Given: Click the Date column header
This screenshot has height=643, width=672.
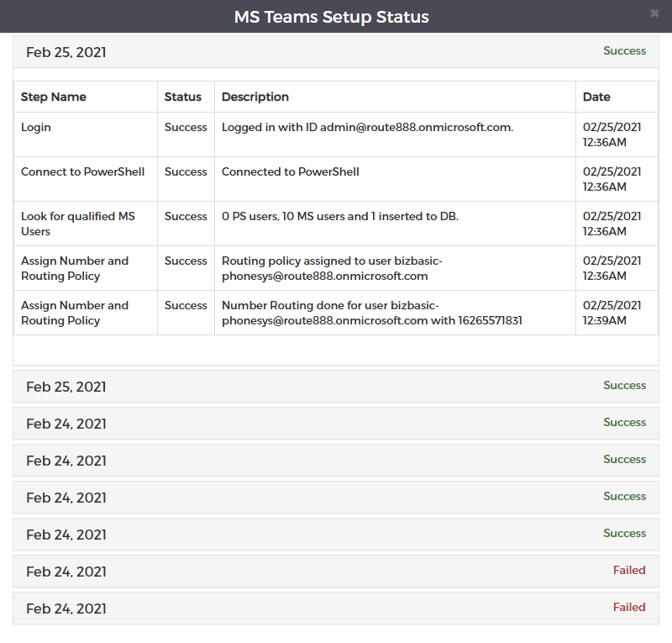Looking at the screenshot, I should pyautogui.click(x=596, y=97).
